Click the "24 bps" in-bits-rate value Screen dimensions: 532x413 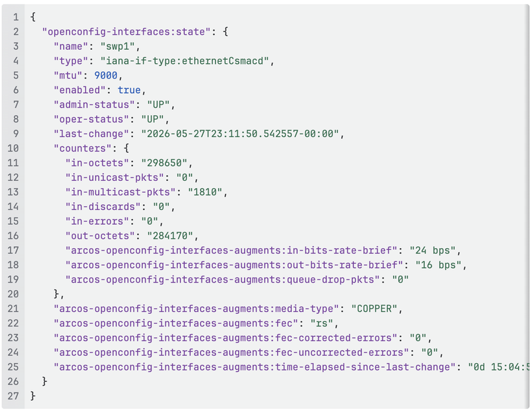pos(433,251)
